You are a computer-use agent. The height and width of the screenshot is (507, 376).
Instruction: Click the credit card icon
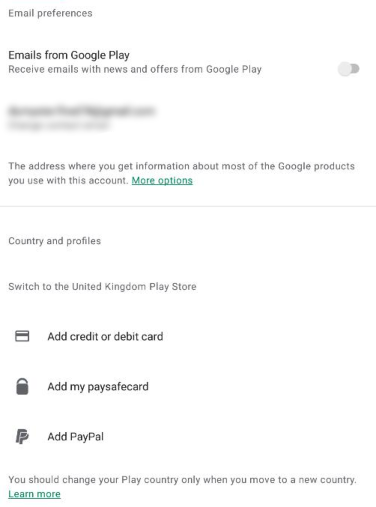point(22,336)
